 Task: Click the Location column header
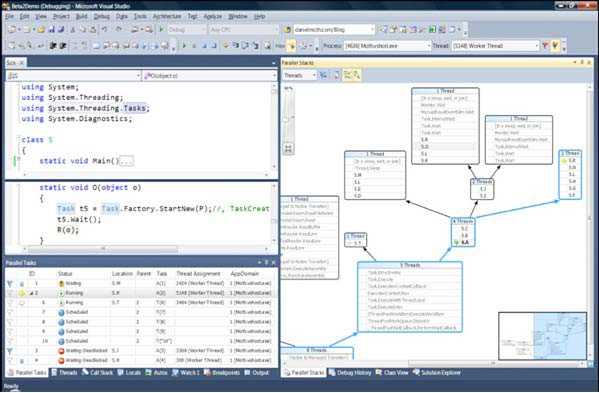tap(122, 273)
